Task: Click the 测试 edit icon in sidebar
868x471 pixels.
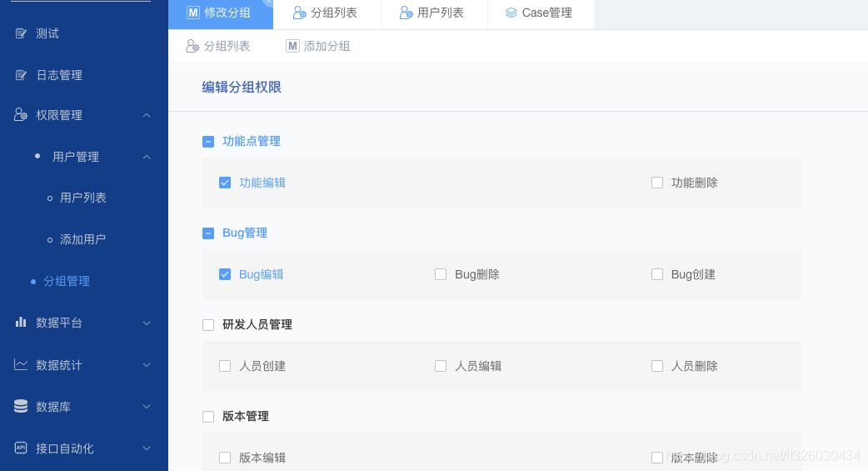Action: pyautogui.click(x=21, y=33)
